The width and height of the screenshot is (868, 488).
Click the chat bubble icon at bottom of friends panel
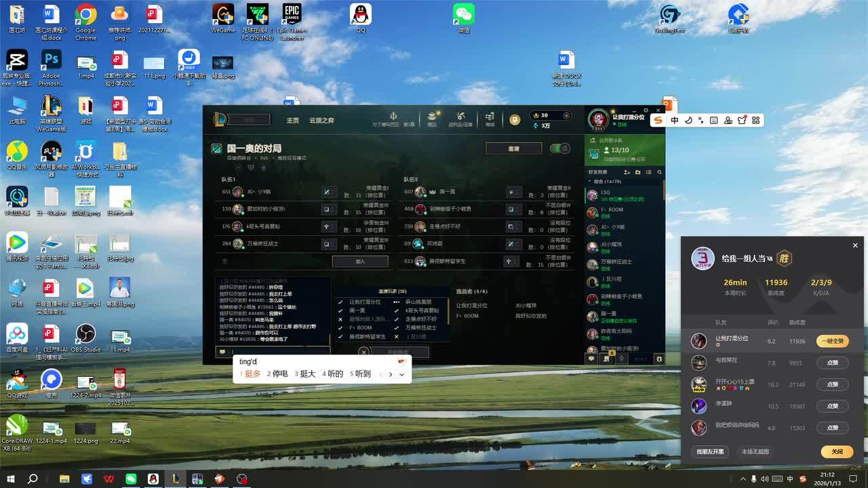[591, 359]
